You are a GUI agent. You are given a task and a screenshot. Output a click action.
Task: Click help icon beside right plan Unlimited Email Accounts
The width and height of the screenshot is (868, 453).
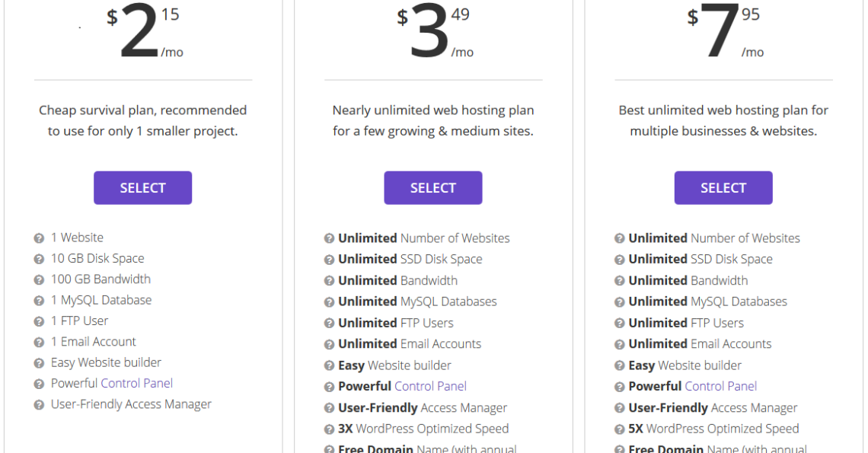coord(620,344)
